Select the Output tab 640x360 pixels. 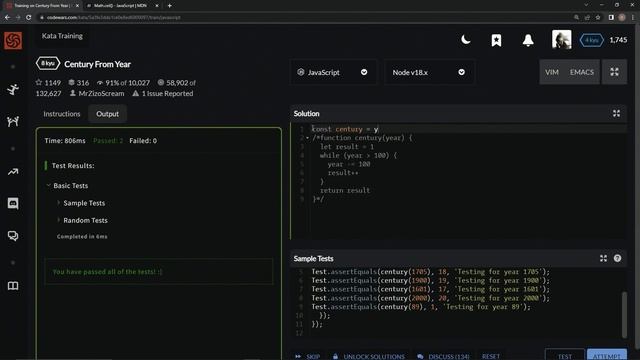pos(107,114)
